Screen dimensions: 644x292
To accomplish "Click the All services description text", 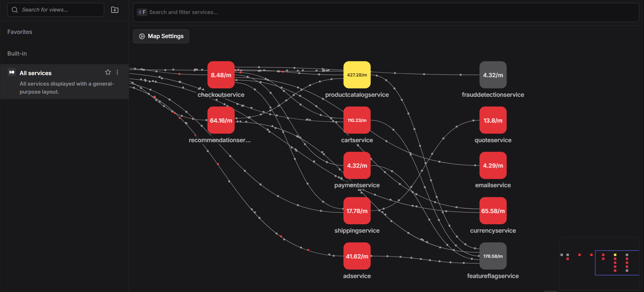I will tap(67, 88).
